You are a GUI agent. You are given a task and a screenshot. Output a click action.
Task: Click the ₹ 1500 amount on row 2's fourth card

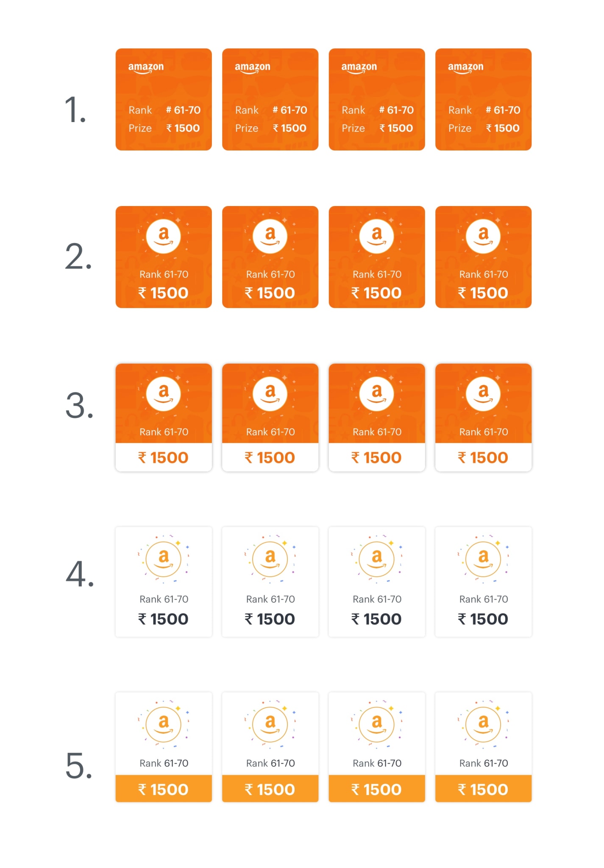click(x=483, y=293)
